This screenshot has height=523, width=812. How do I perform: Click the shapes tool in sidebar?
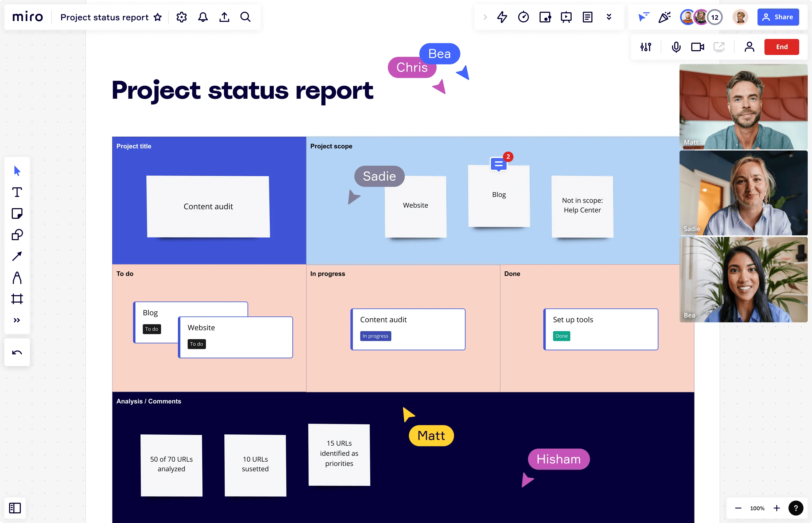pyautogui.click(x=17, y=235)
